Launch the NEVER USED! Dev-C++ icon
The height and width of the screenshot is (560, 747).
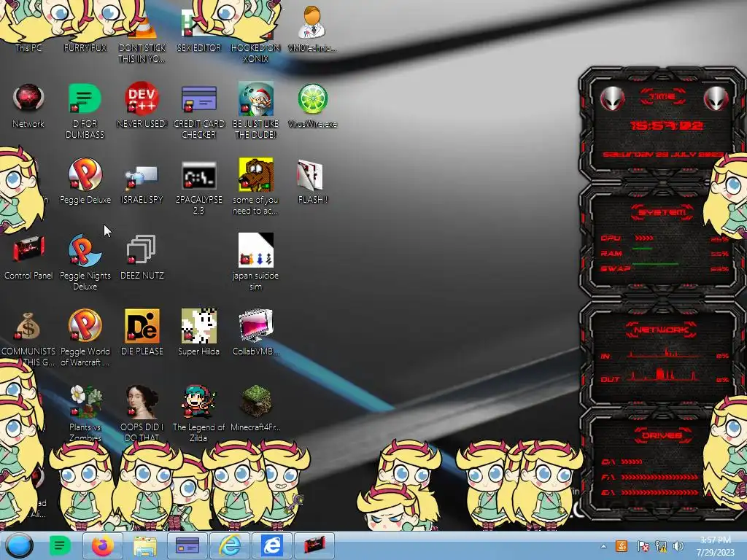click(142, 98)
